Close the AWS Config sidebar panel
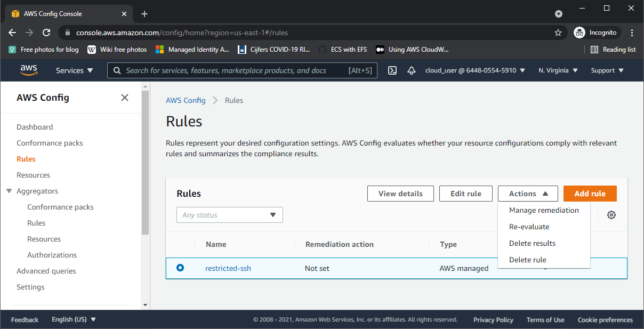644x329 pixels. pos(125,98)
